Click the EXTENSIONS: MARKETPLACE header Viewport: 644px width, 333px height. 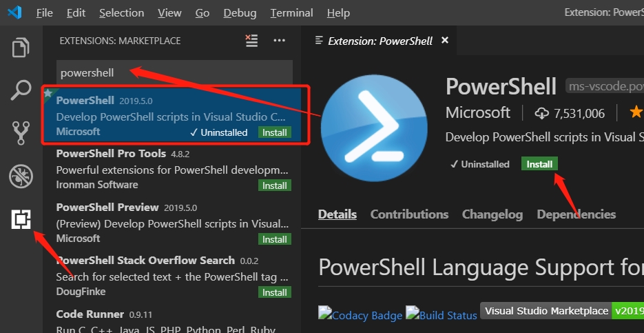click(120, 41)
